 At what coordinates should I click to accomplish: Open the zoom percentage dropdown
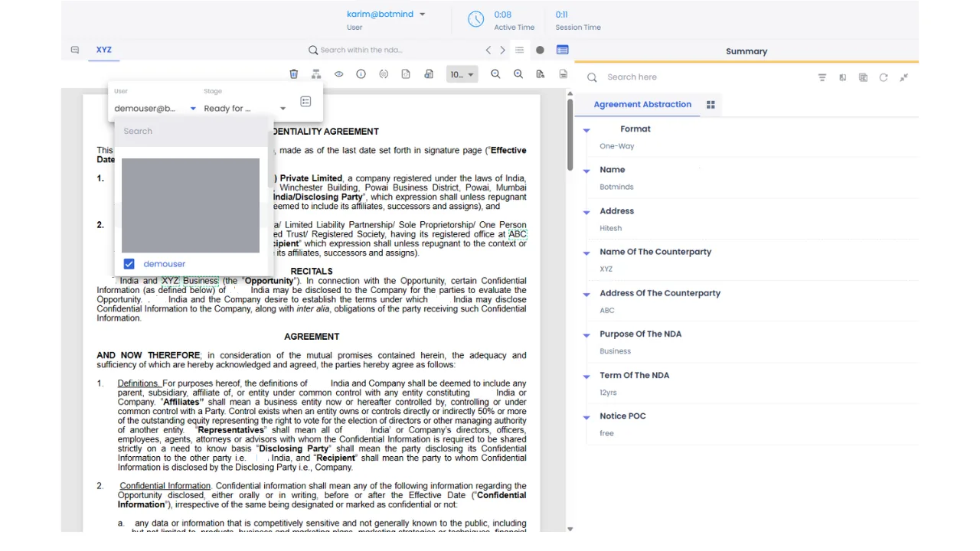[462, 74]
